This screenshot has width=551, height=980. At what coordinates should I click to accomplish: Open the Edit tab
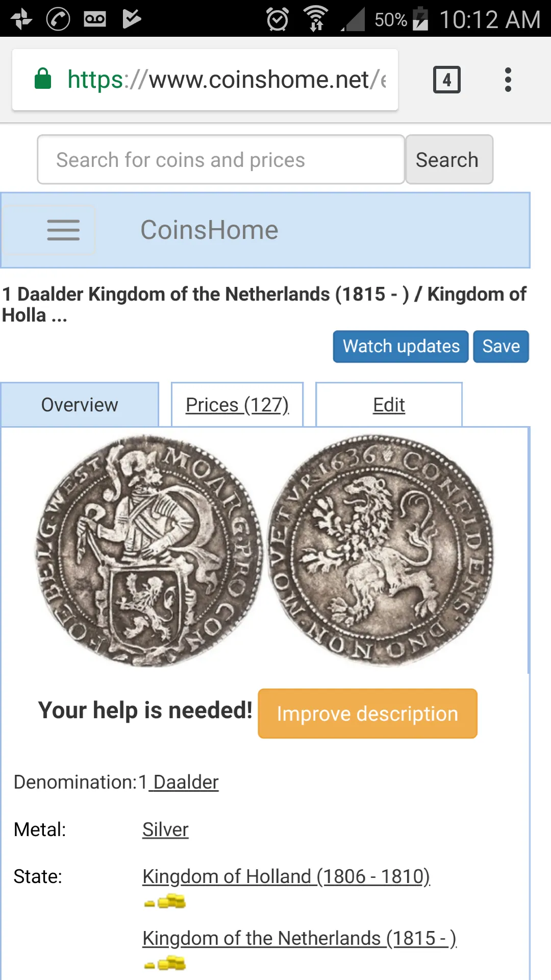389,405
